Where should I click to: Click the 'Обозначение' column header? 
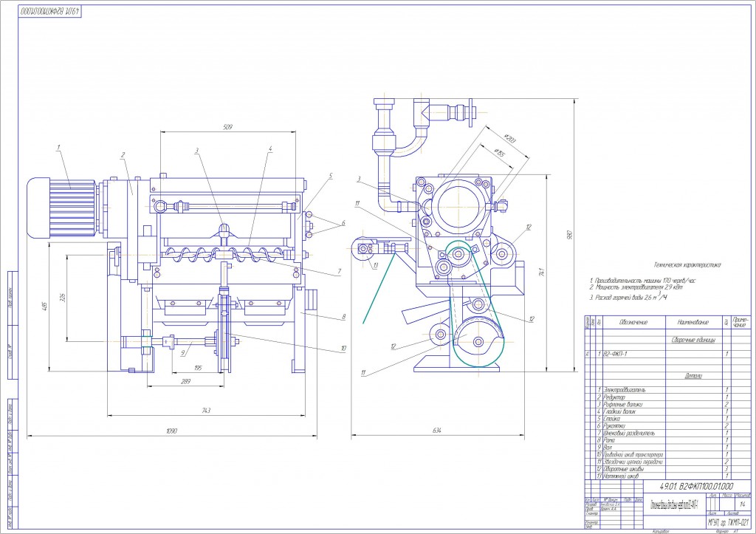click(633, 322)
